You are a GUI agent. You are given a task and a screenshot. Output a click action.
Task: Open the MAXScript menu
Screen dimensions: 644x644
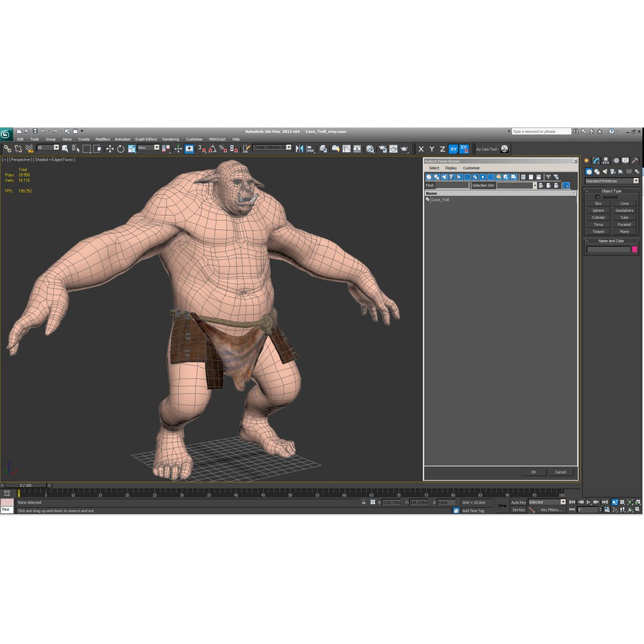(x=217, y=139)
